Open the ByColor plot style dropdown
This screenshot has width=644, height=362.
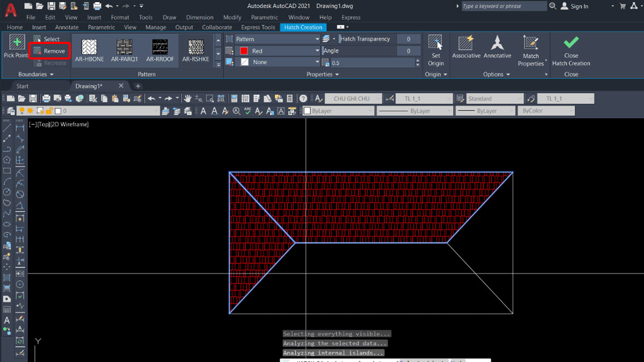pyautogui.click(x=546, y=111)
